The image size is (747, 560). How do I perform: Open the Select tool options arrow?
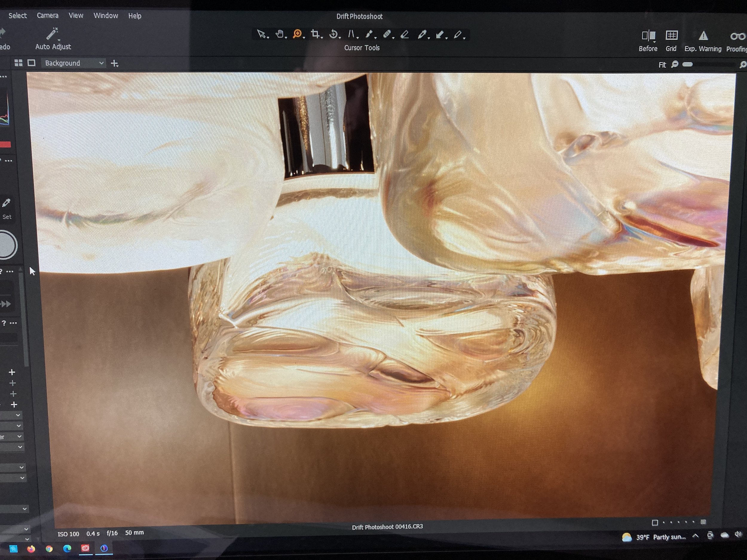[268, 37]
